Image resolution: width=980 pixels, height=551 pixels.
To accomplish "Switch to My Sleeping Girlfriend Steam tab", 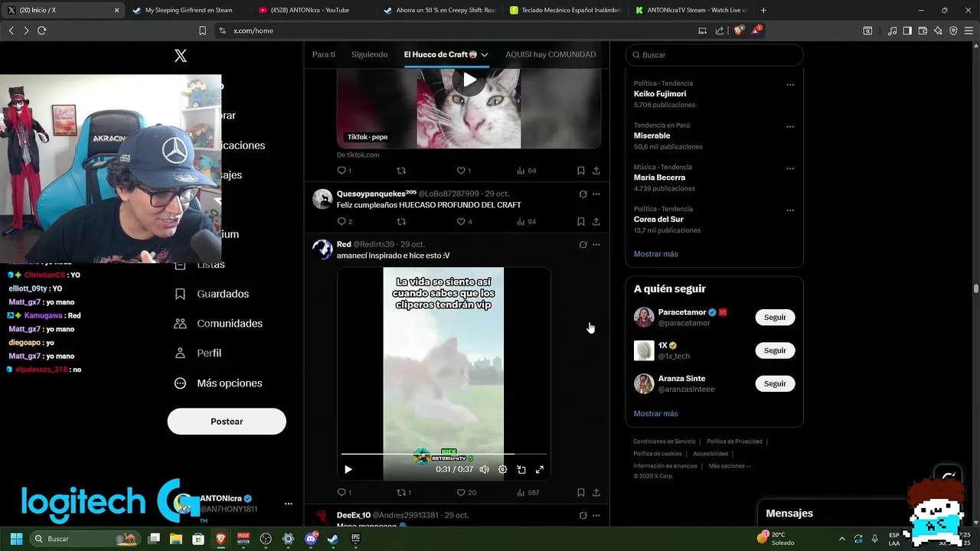I will (188, 10).
